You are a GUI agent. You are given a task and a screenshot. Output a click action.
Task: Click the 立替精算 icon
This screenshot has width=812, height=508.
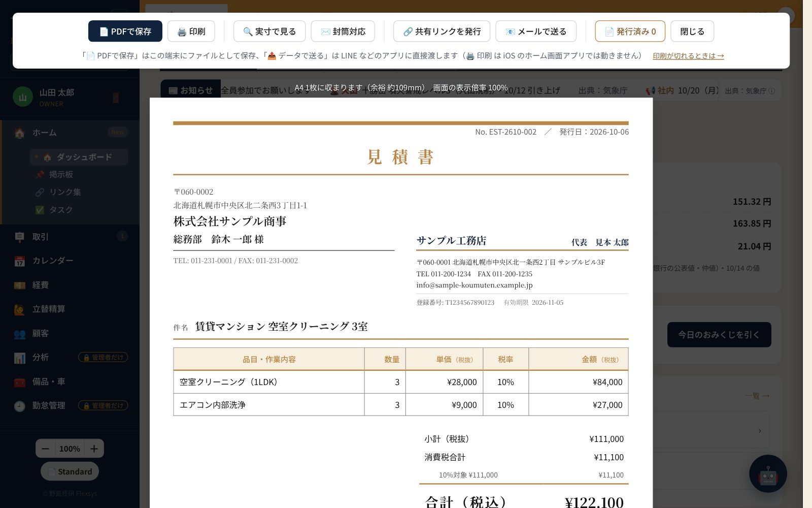point(20,309)
